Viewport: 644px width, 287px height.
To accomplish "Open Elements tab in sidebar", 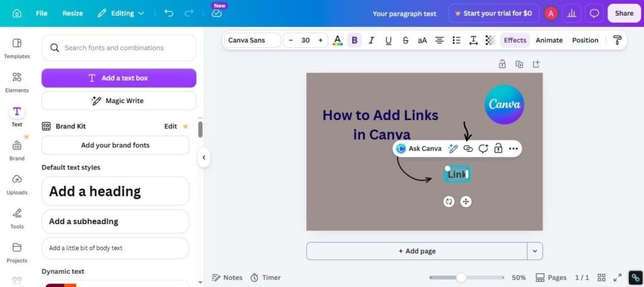I will 17,82.
